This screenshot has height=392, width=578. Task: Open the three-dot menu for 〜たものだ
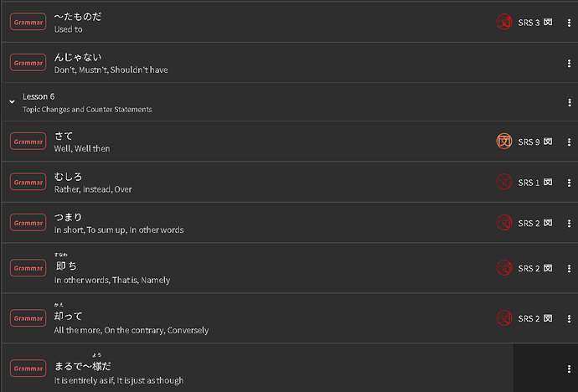pyautogui.click(x=569, y=23)
